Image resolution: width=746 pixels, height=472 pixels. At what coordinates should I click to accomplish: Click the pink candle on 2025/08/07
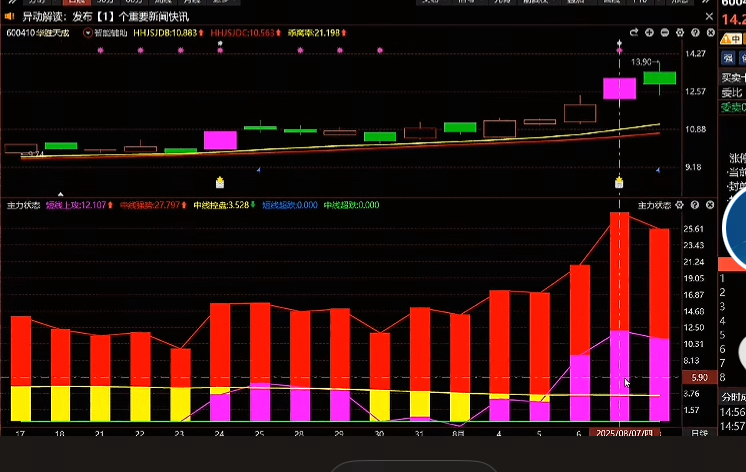click(619, 88)
